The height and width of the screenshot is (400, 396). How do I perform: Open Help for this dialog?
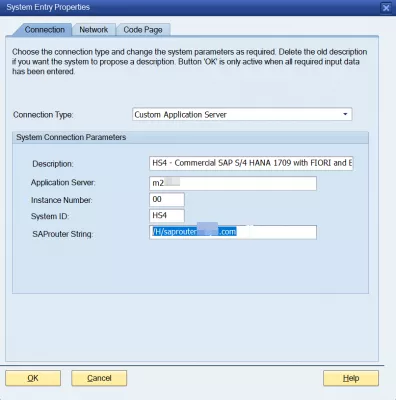pos(351,378)
